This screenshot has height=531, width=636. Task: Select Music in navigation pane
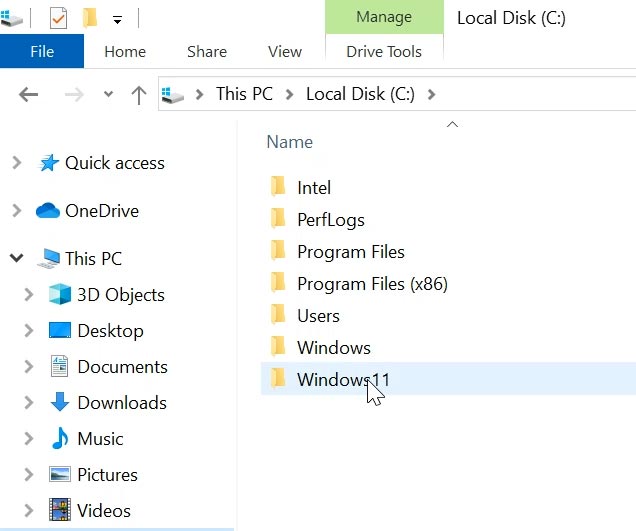[x=100, y=439]
